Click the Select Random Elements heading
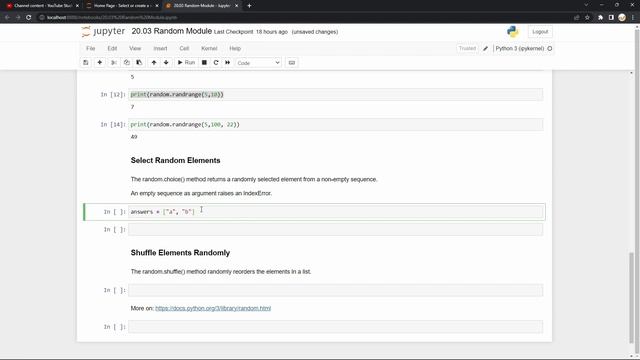The image size is (640, 360). point(176,160)
